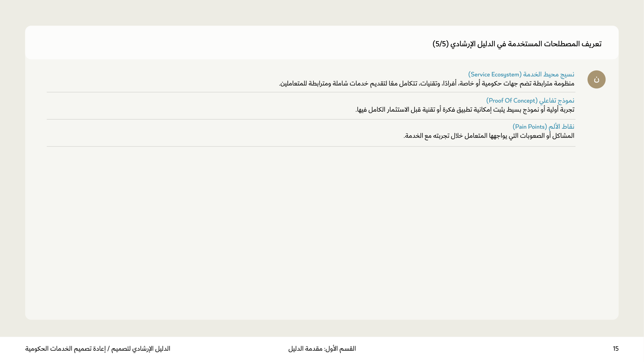Click page number 15 in the footer
This screenshot has height=362, width=644.
pyautogui.click(x=616, y=349)
